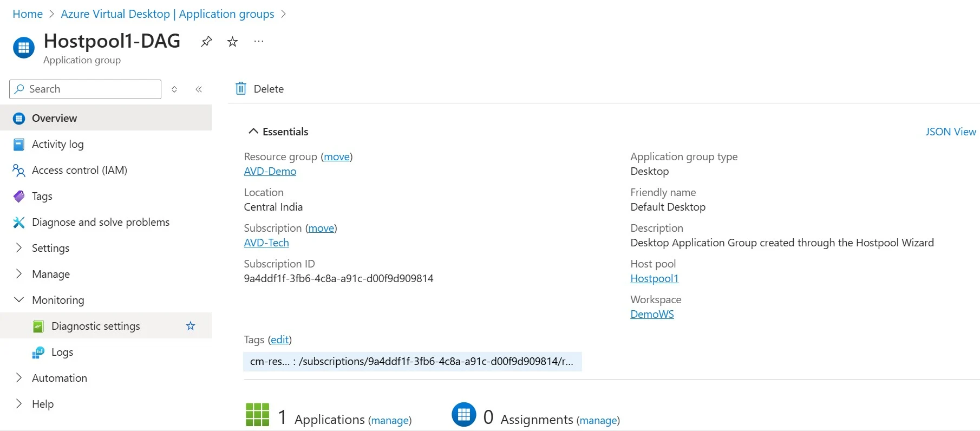This screenshot has height=431, width=980.
Task: Click manage link for Applications
Action: pos(390,420)
